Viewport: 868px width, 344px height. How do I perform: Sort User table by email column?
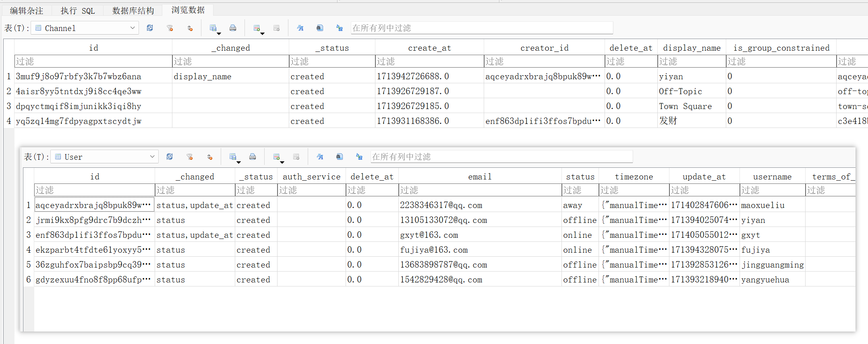480,177
